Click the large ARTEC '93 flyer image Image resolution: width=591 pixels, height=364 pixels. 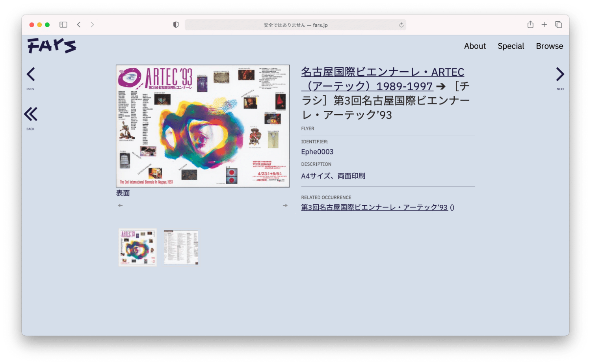(x=203, y=126)
